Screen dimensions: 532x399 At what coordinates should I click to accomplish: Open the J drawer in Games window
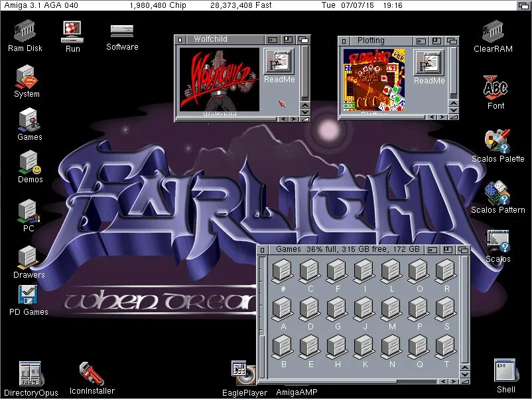point(364,313)
